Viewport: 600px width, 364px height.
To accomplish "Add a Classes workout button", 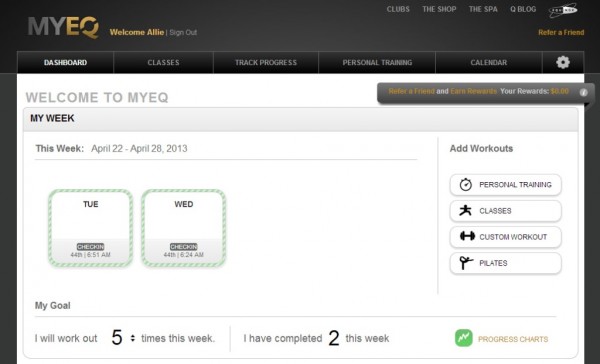I will point(505,211).
